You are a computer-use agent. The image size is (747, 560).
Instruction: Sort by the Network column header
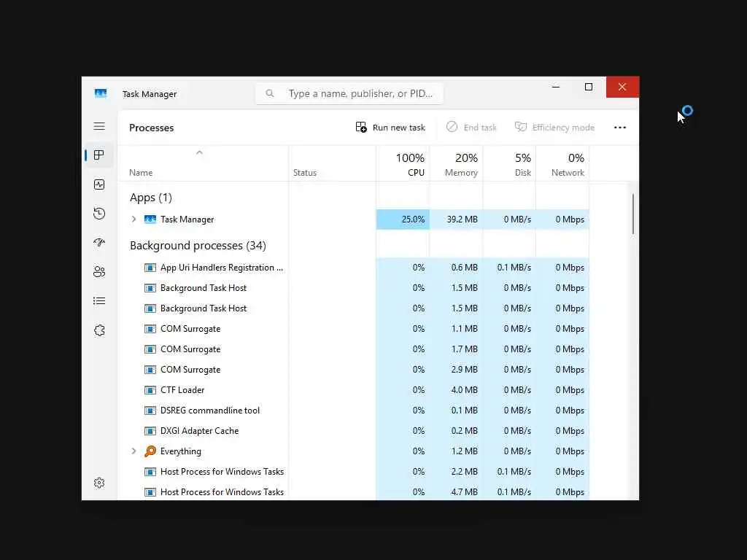(562, 164)
